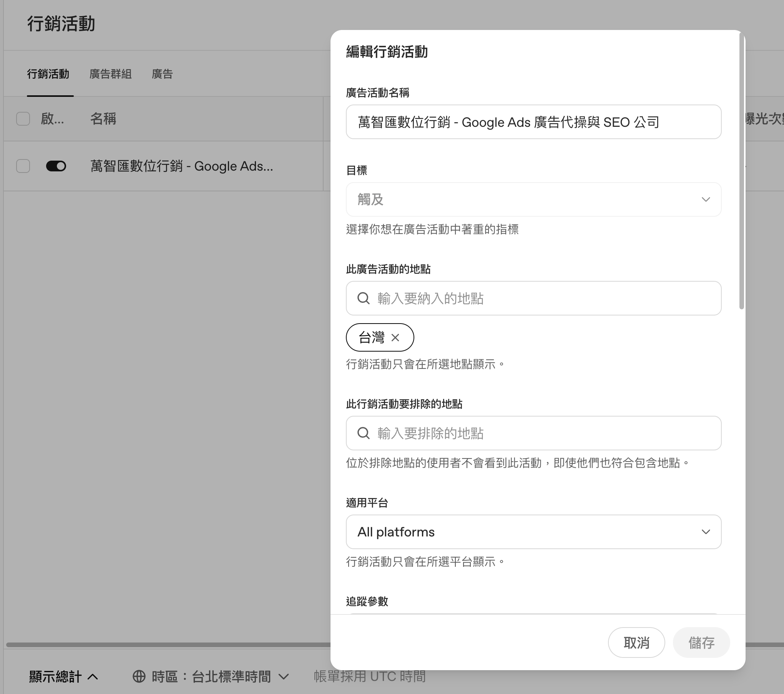Switch to the 行銷活動 tab
This screenshot has height=694, width=784.
pos(48,74)
